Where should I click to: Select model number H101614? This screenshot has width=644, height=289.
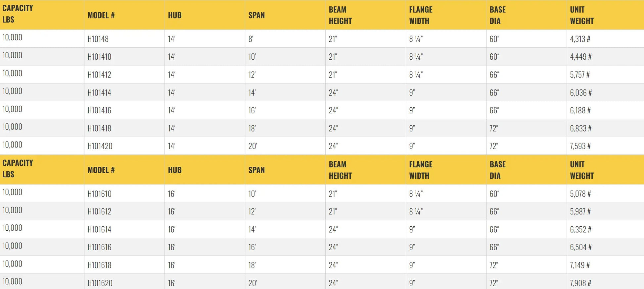coord(99,230)
